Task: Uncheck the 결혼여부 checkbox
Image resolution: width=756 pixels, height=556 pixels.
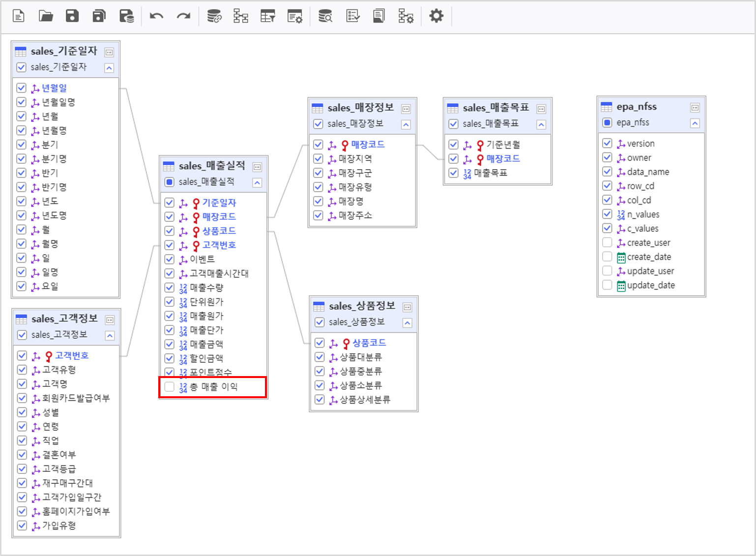Action: (x=22, y=455)
